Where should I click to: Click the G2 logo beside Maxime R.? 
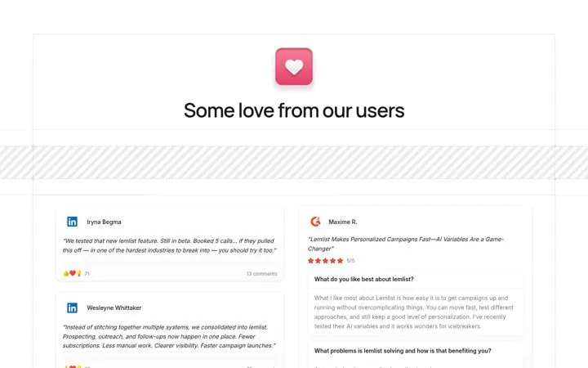pos(316,222)
